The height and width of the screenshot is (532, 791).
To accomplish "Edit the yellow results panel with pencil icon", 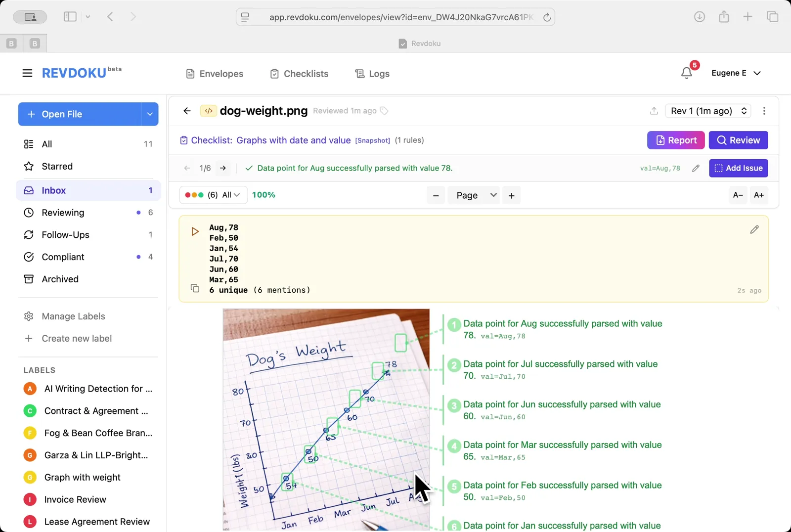I will point(754,229).
